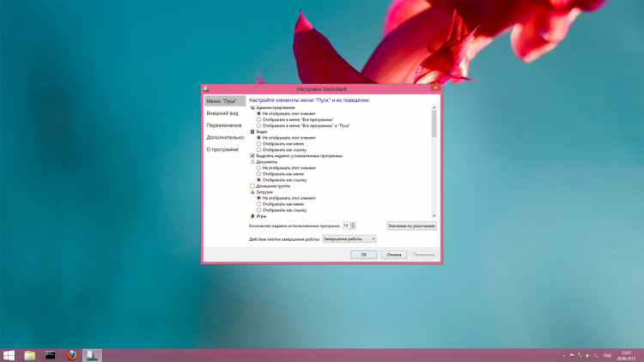Open the Action Center flag icon
Image resolution: width=644 pixels, height=362 pixels.
coord(572,356)
